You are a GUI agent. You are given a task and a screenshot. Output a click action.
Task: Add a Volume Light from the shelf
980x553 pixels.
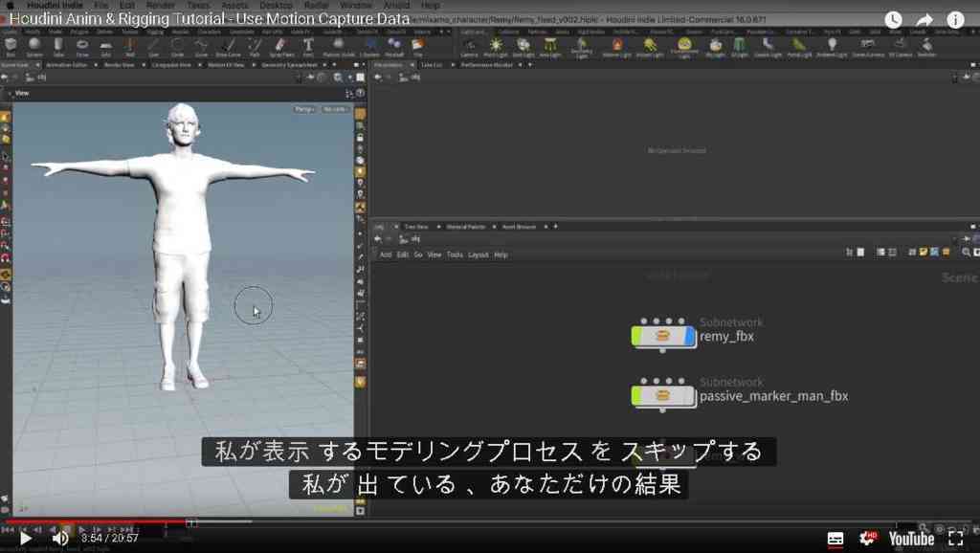click(x=617, y=46)
